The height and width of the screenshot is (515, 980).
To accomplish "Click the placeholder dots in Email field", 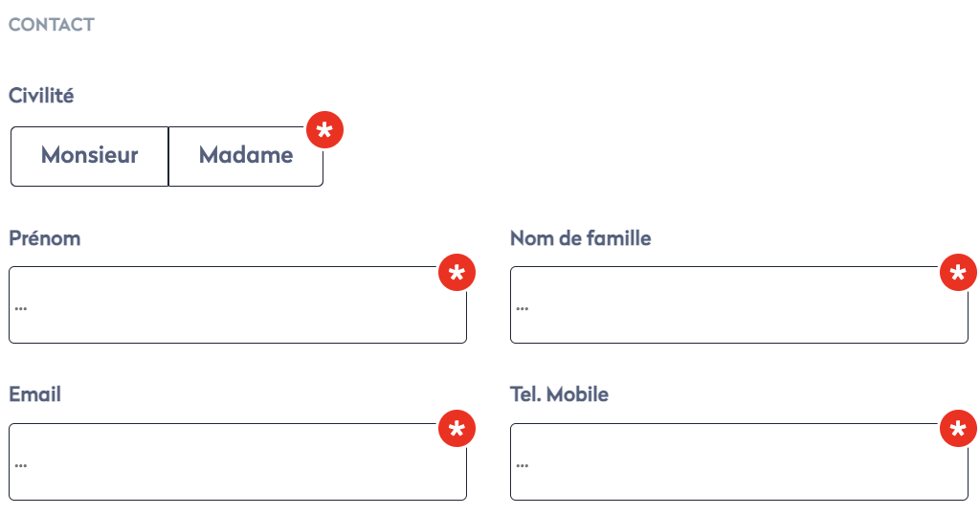I will (x=21, y=465).
